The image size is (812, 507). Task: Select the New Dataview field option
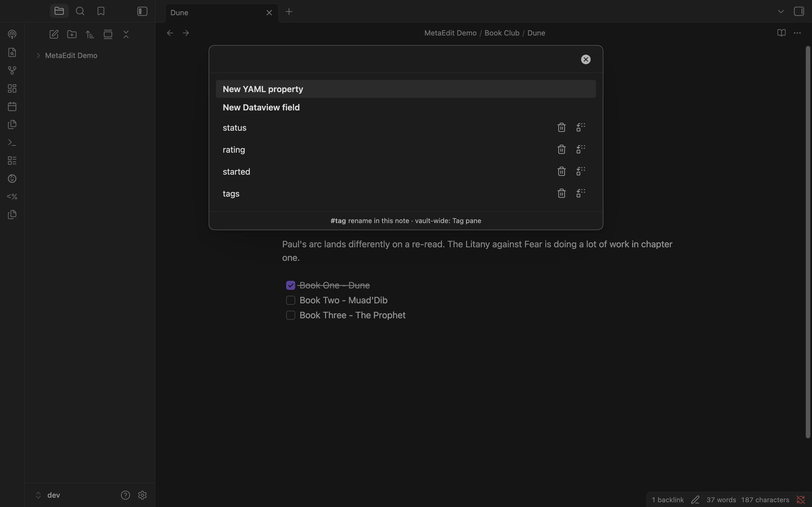[x=406, y=108]
